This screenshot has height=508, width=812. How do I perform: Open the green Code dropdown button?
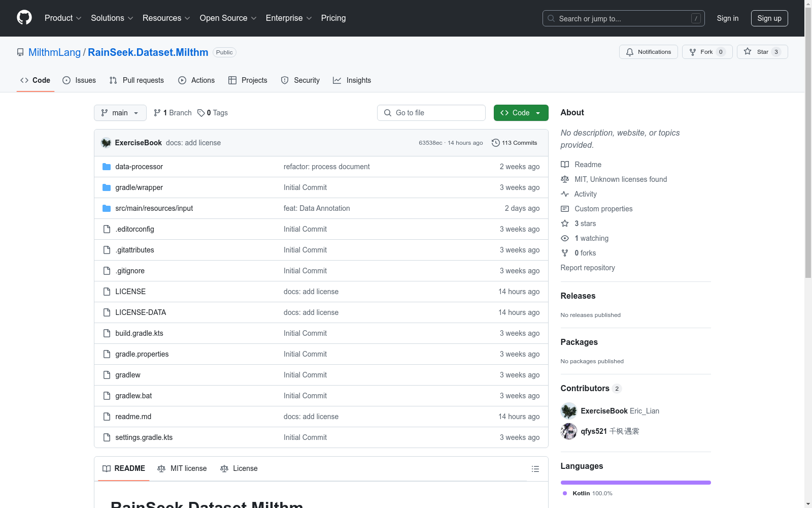[521, 113]
